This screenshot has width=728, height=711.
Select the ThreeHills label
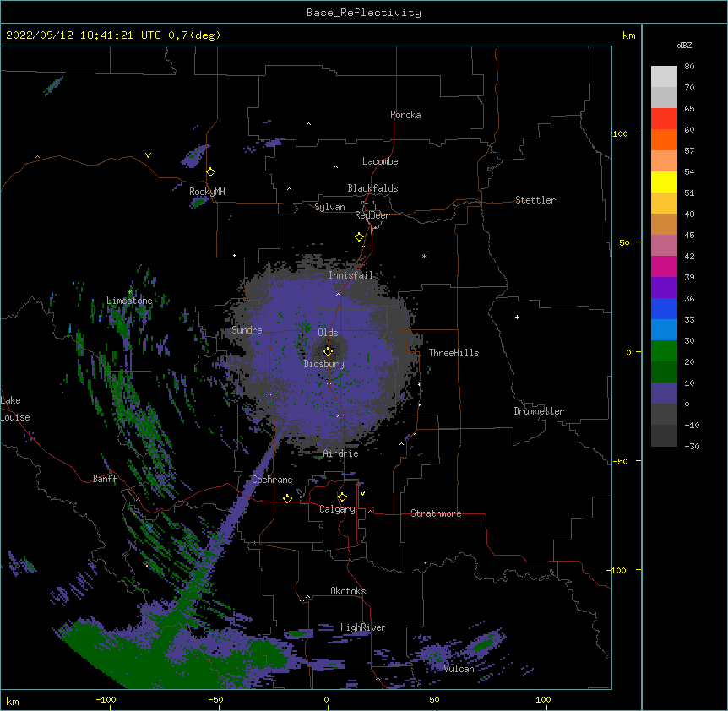coord(454,353)
